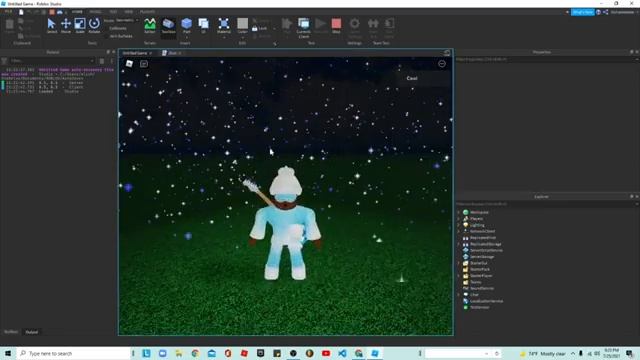Open the File menu
The width and height of the screenshot is (640, 360).
click(x=8, y=12)
